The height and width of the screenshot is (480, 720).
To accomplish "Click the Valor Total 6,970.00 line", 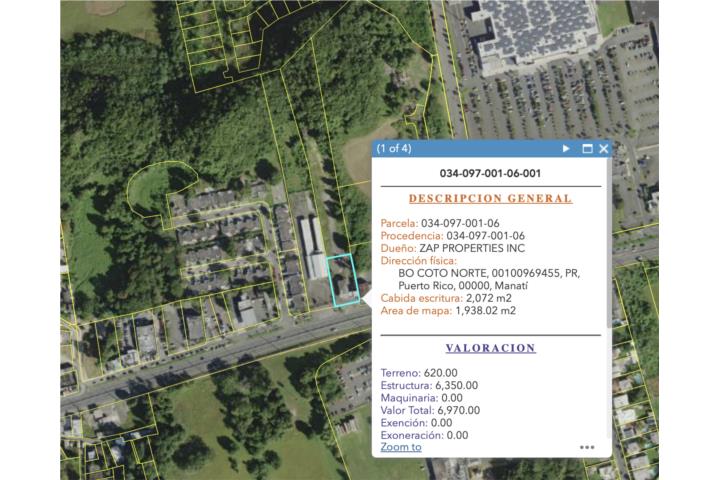I will click(x=430, y=410).
